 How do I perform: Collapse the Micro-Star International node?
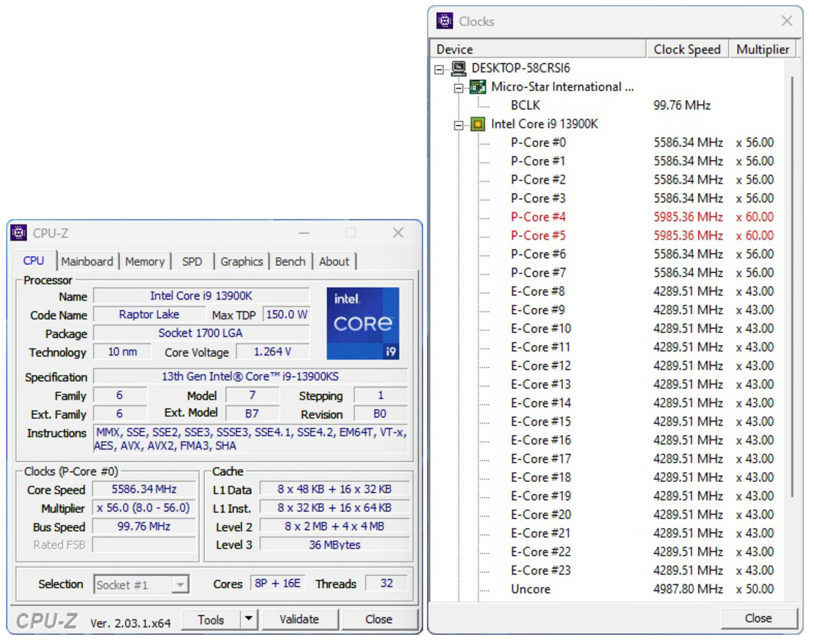coord(458,88)
